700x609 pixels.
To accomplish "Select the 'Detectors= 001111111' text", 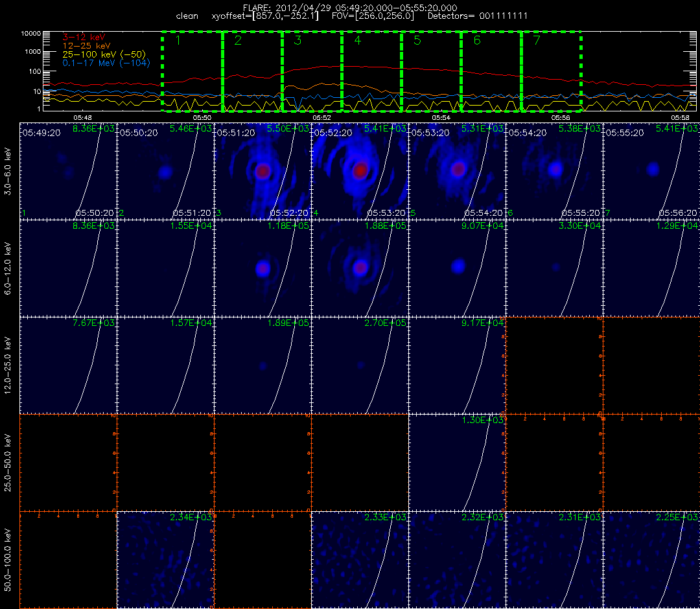I will (478, 16).
